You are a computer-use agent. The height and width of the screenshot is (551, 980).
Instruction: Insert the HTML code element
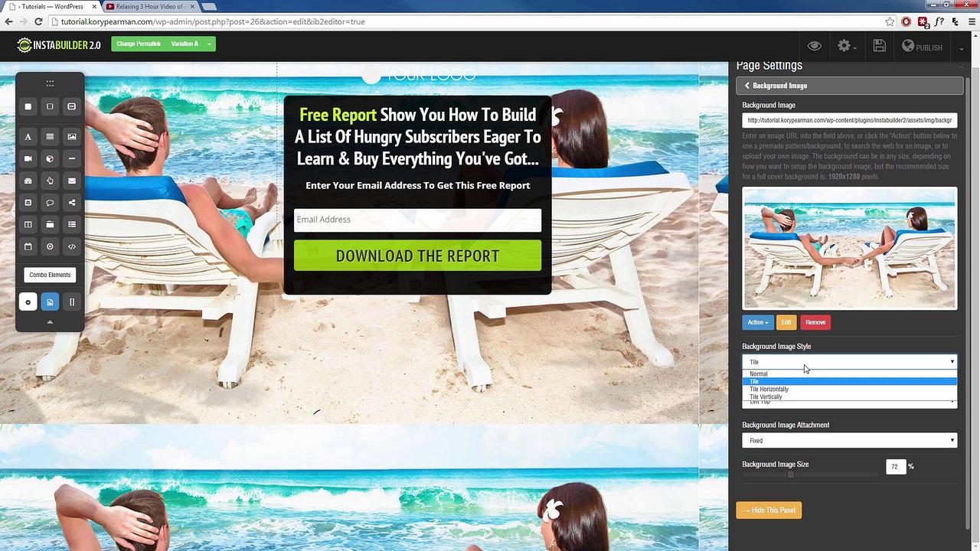[72, 246]
